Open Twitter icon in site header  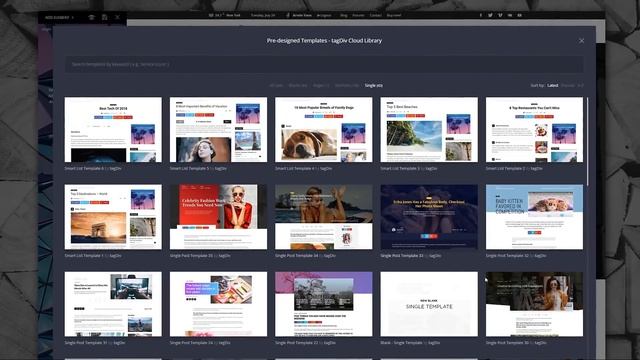(x=490, y=16)
